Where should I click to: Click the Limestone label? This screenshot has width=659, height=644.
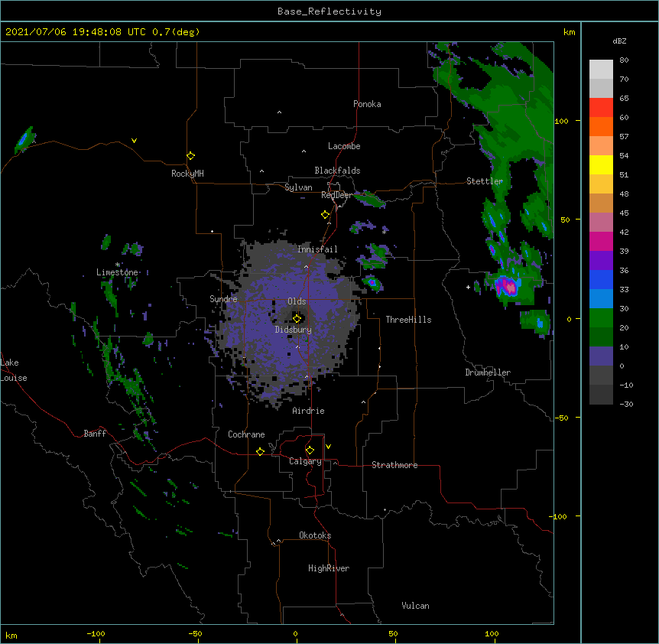pyautogui.click(x=117, y=272)
